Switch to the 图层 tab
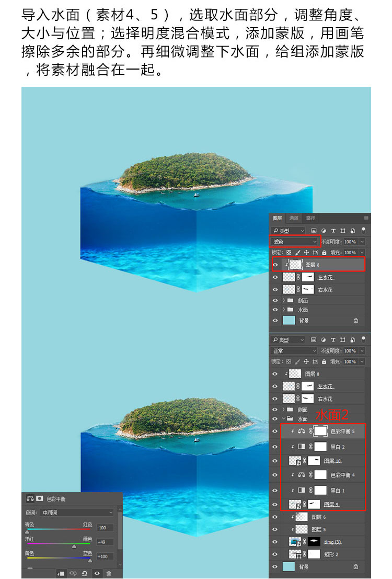Image resolution: width=392 pixels, height=579 pixels. pos(278,218)
